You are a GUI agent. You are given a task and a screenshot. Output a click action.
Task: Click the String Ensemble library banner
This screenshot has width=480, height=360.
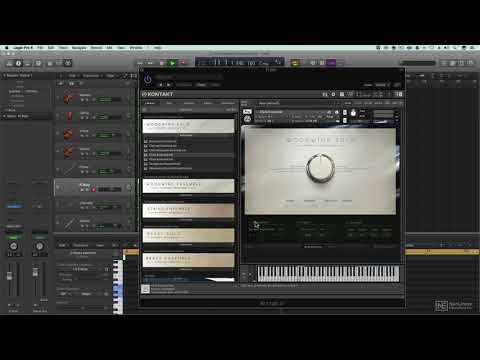click(x=189, y=211)
